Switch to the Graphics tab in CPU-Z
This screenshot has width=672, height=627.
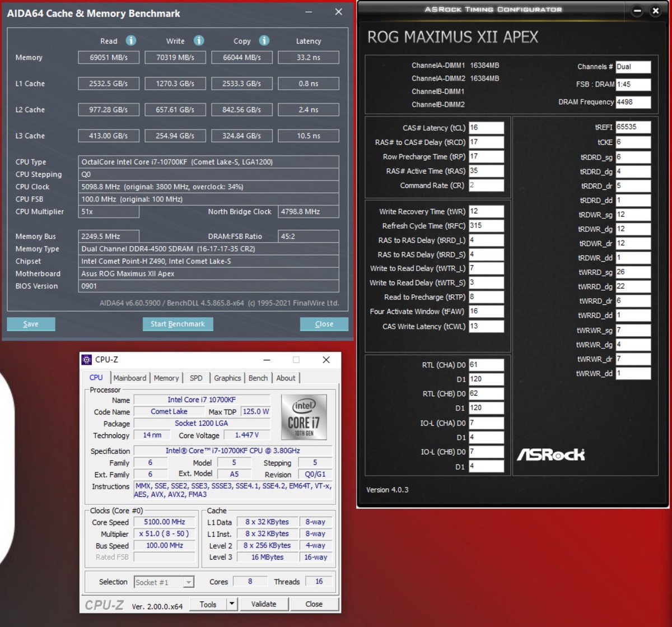[227, 378]
